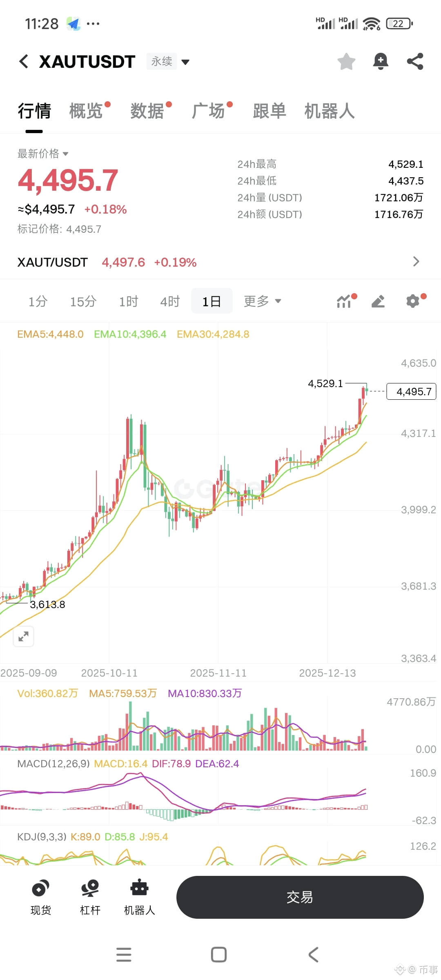
Task: Tap the 24h最低 value 4,437.5
Action: [x=405, y=181]
